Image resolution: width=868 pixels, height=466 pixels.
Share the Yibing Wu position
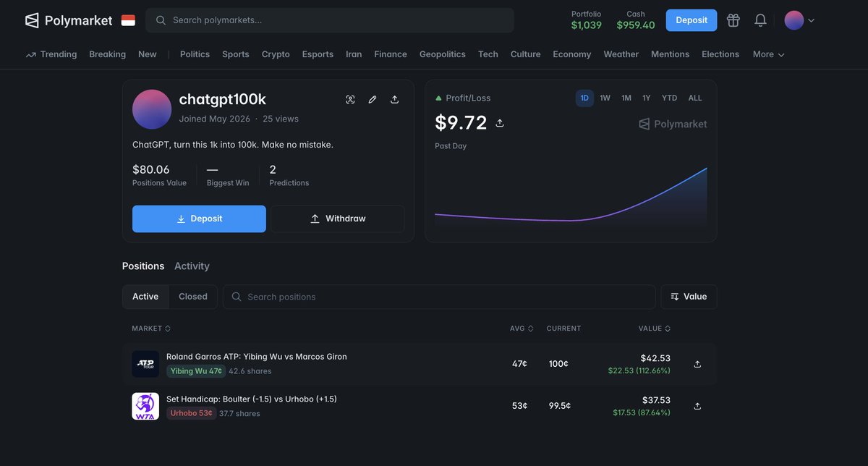[x=697, y=364]
